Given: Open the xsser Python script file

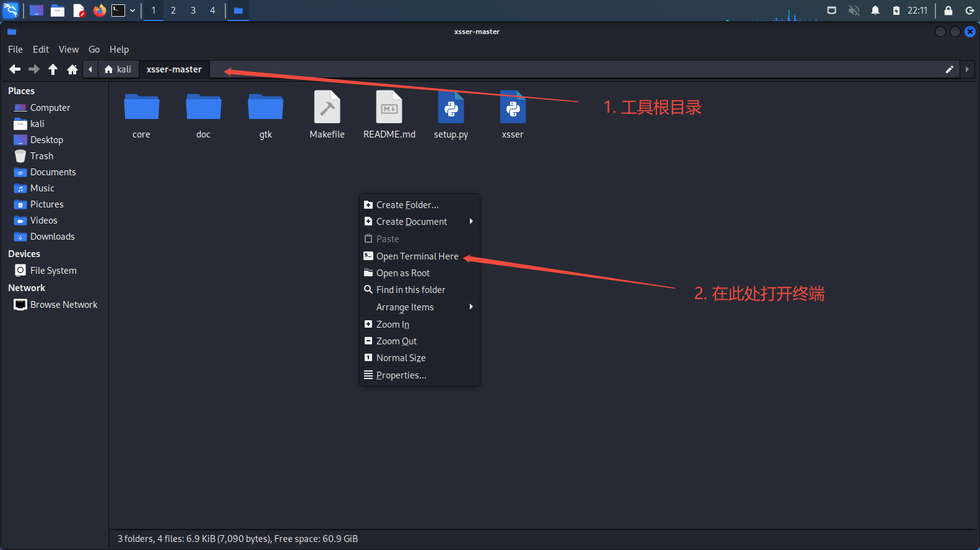Looking at the screenshot, I should tap(513, 109).
